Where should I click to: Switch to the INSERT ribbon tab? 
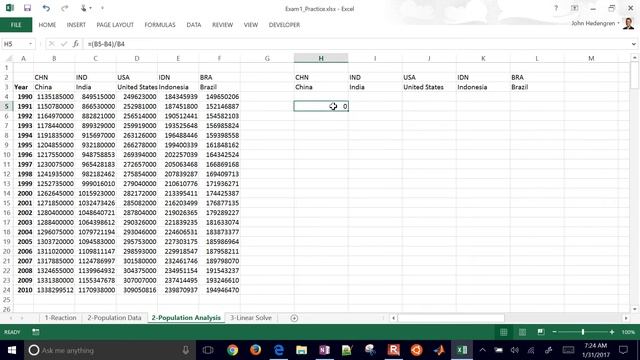coord(76,25)
